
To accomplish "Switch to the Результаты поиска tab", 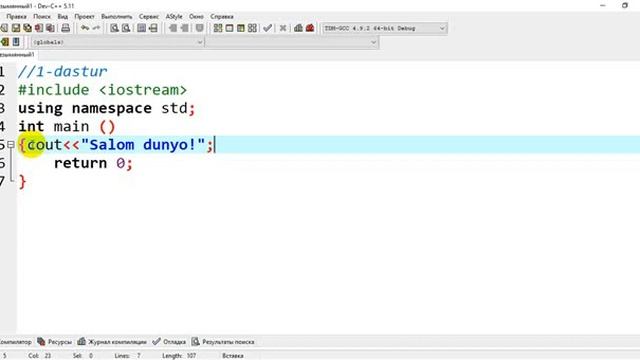I will (x=223, y=342).
